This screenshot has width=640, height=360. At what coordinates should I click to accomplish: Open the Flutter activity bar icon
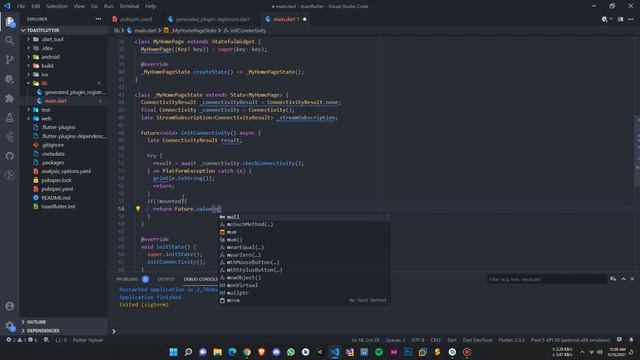click(x=9, y=137)
